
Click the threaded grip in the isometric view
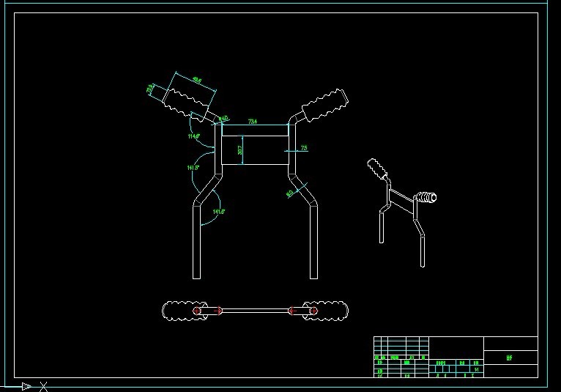(427, 198)
